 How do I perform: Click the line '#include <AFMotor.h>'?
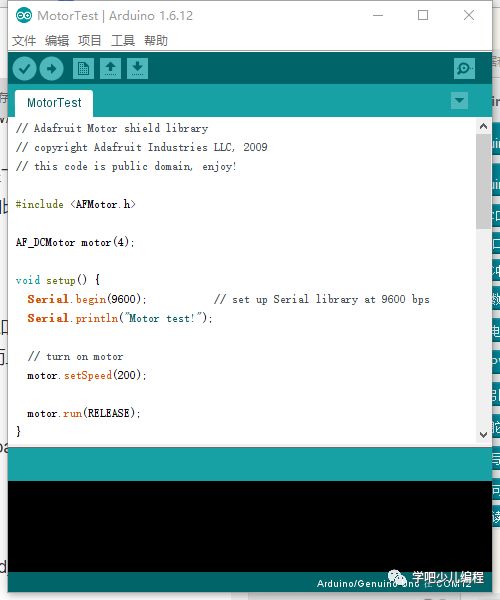click(x=75, y=204)
